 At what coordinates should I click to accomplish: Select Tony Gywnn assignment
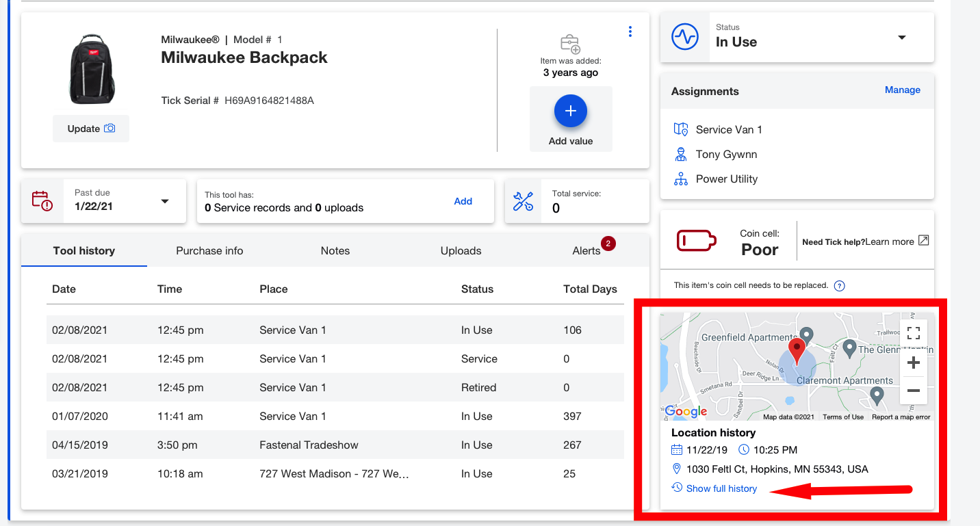[726, 154]
